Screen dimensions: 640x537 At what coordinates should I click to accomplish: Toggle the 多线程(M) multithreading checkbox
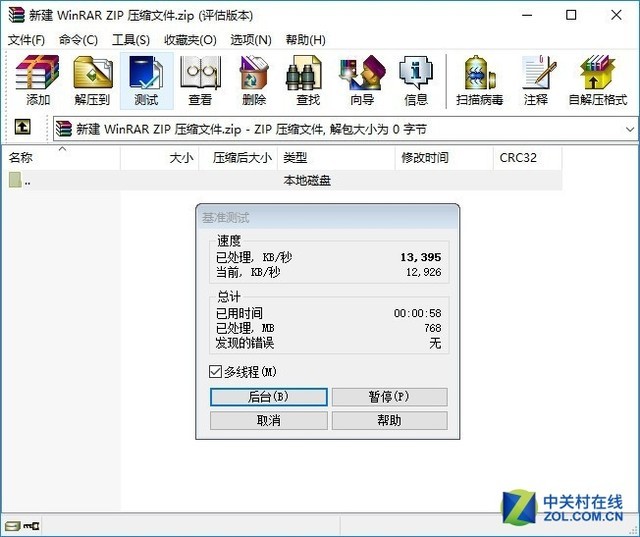point(216,372)
